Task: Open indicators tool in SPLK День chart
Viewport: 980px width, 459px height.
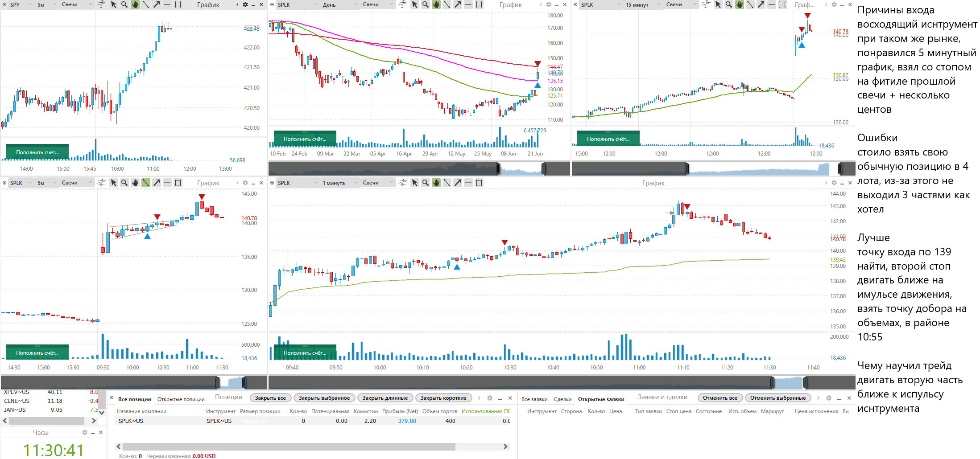Action: (x=403, y=4)
